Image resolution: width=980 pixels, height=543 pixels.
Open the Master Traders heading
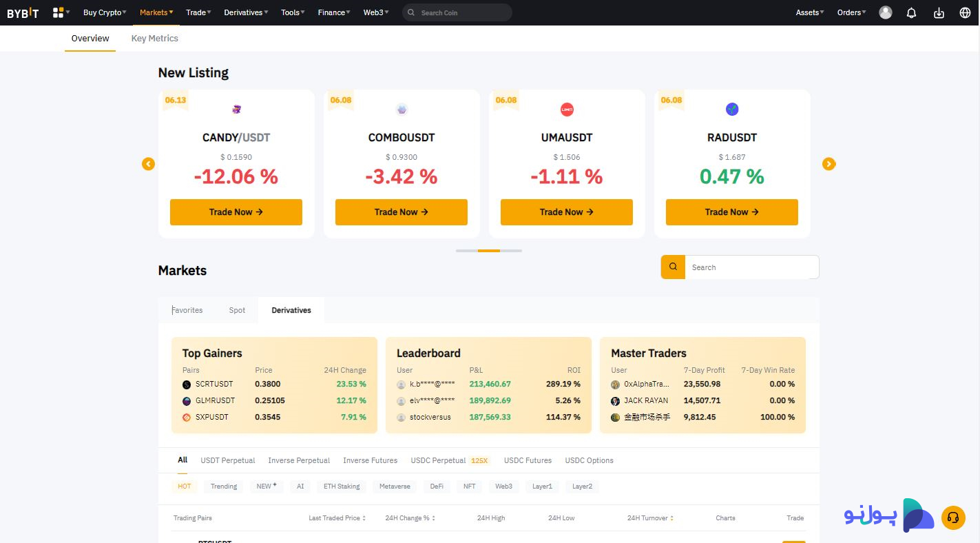[x=649, y=353]
